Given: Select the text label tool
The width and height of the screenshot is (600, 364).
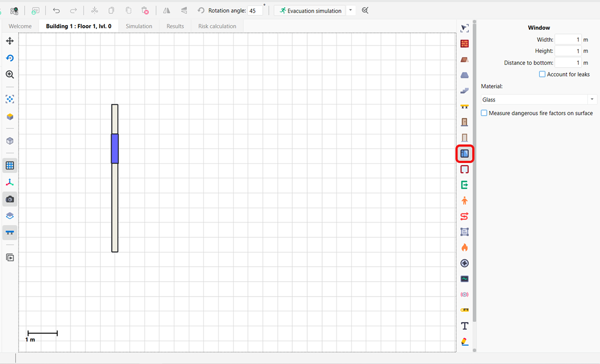Looking at the screenshot, I should point(464,326).
